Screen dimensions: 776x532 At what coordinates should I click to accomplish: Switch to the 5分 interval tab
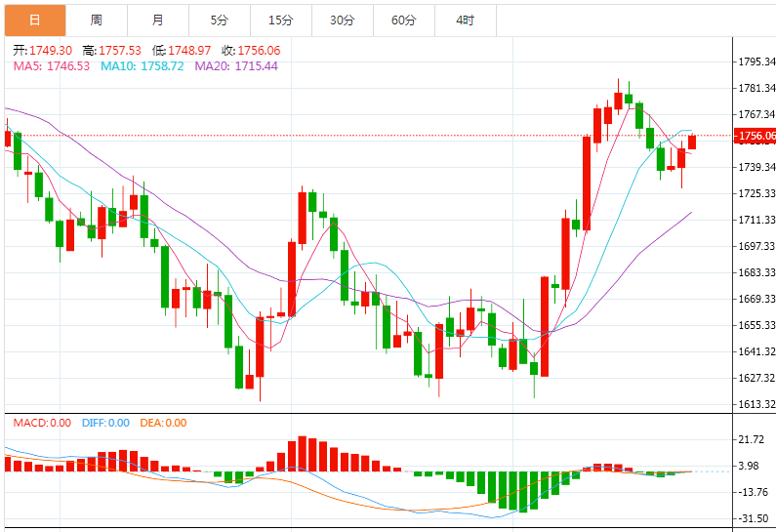coord(220,20)
